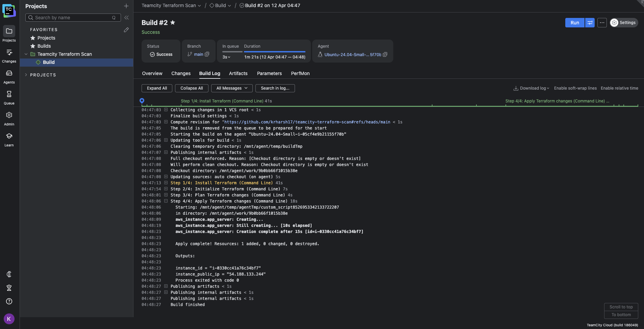644x329 pixels.
Task: Open the Ubuntu-24.04-Small agent link
Action: pos(353,54)
